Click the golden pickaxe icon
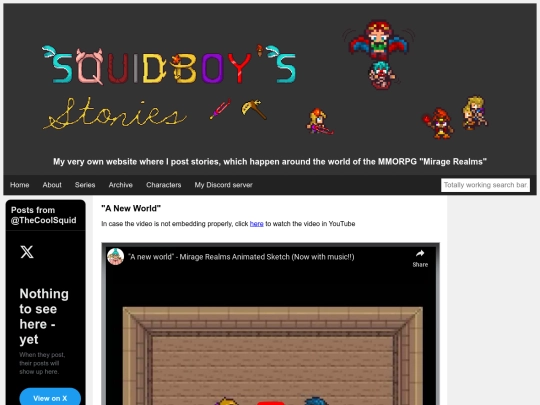Screen dimensions: 540x405 pyautogui.click(x=254, y=109)
